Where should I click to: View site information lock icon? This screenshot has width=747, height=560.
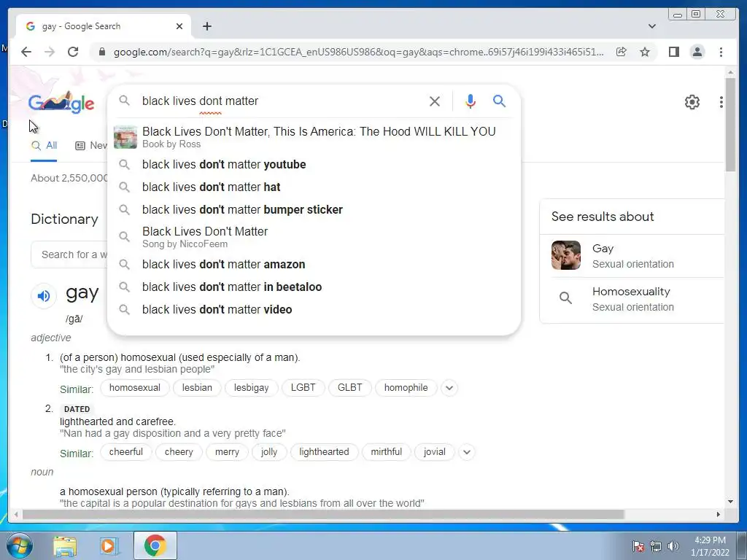click(101, 52)
